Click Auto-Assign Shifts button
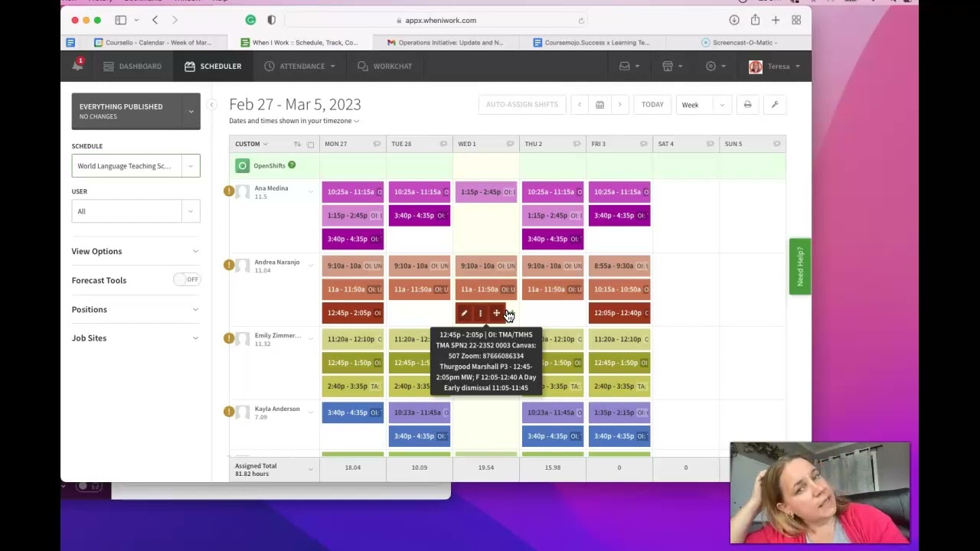The width and height of the screenshot is (980, 551). click(522, 104)
